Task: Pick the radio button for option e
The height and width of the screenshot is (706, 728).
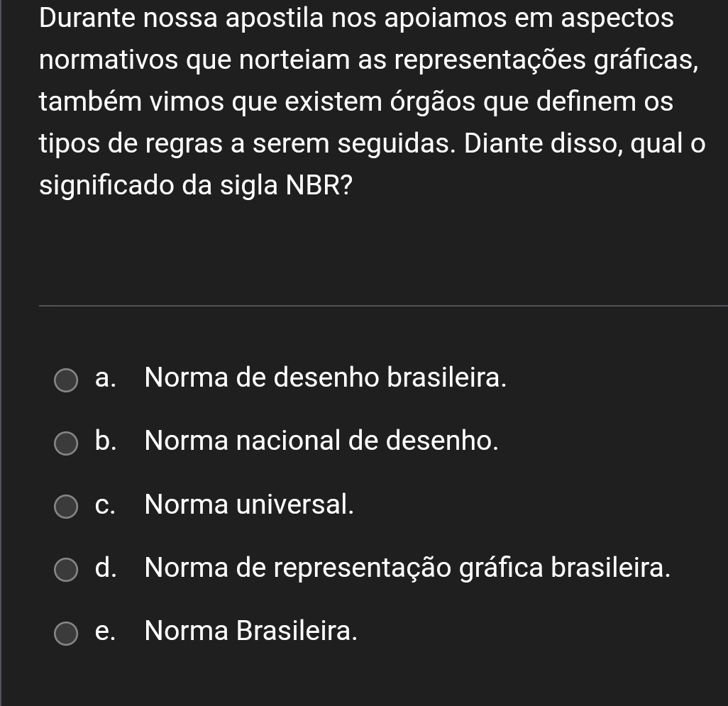Action: 67,634
